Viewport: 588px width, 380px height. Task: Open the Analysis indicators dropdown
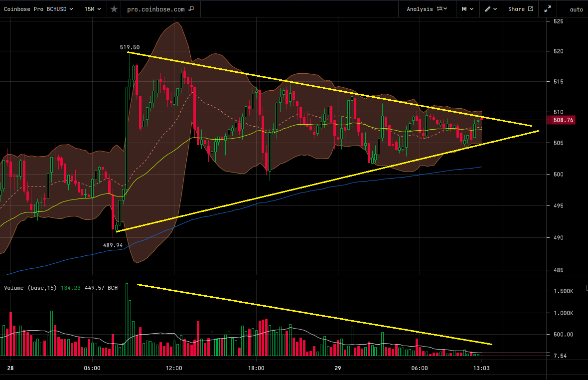point(427,9)
